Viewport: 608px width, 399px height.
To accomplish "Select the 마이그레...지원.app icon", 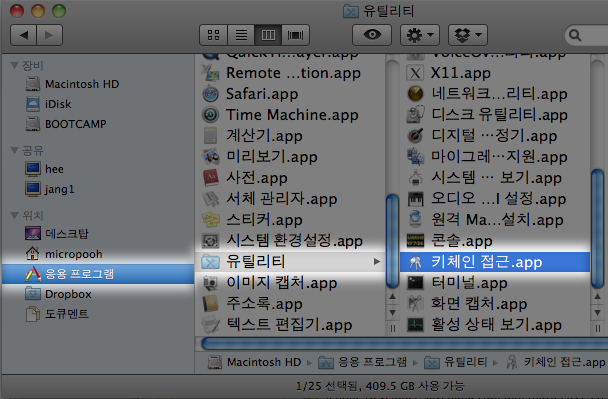I will pos(415,157).
